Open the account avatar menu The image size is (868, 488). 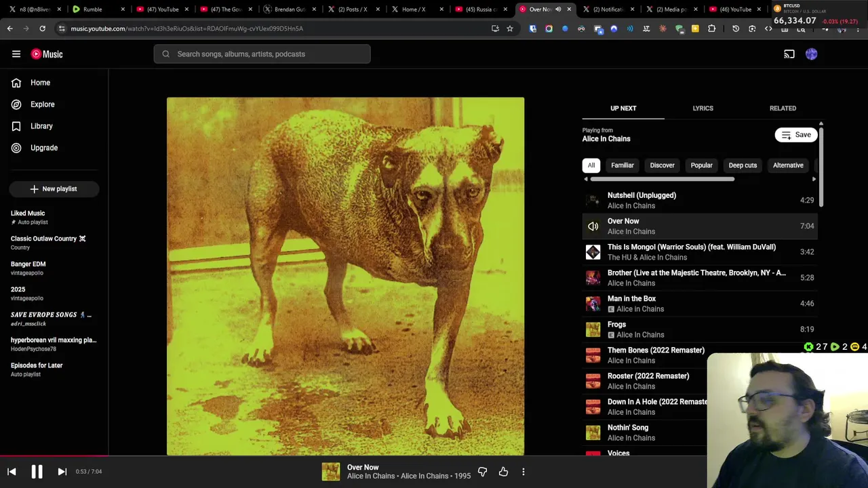click(x=812, y=54)
